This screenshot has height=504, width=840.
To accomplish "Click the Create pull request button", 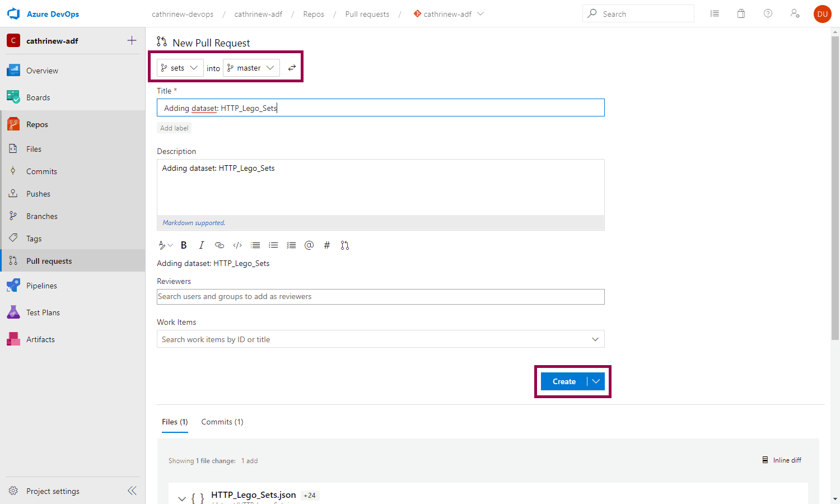I will pyautogui.click(x=564, y=381).
